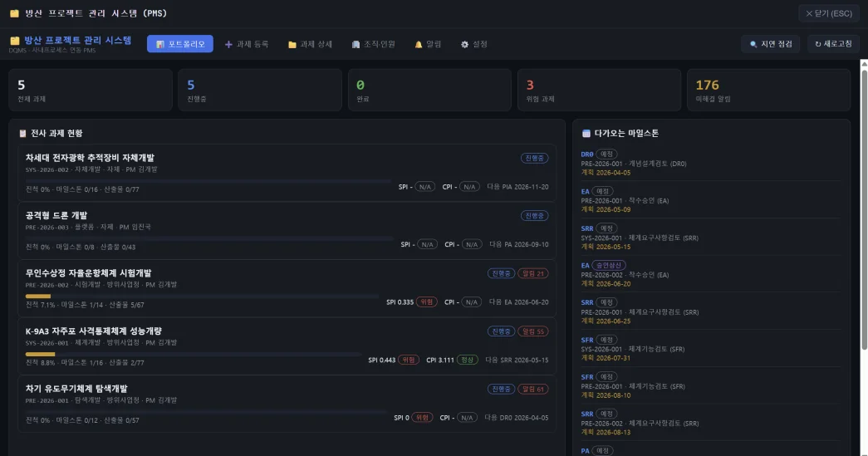Select the SRR milestone planned 2026-05-15
The image size is (868, 456).
711,238
